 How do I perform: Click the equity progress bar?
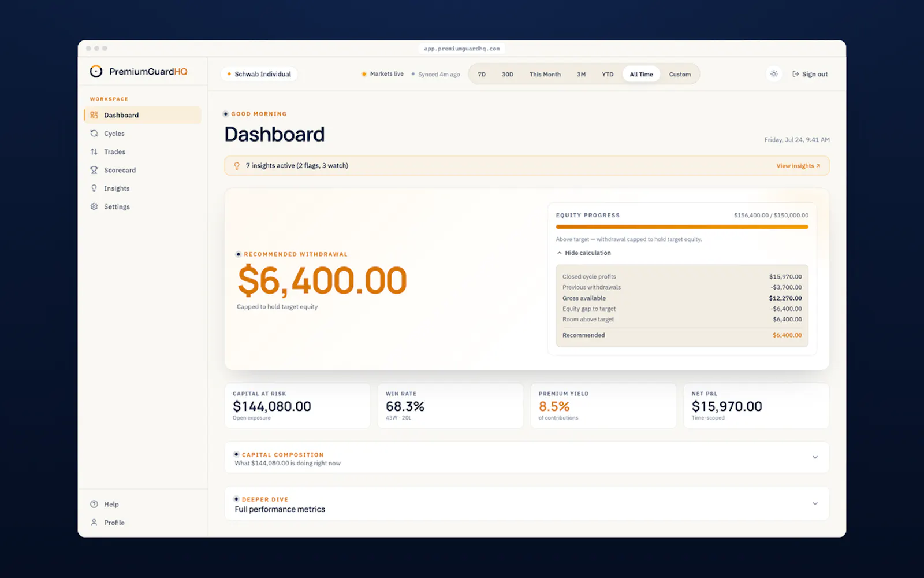(x=682, y=227)
